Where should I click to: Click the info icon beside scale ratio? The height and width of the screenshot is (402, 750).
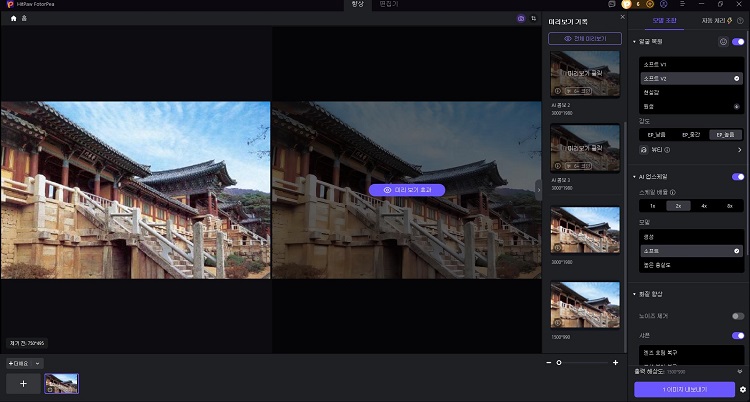click(673, 192)
